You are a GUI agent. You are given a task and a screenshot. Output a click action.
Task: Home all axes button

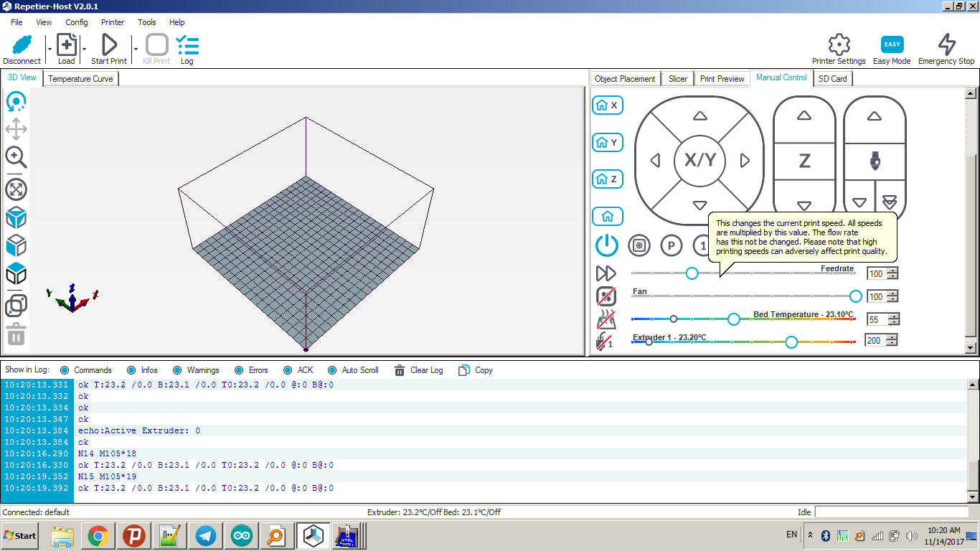tap(607, 216)
